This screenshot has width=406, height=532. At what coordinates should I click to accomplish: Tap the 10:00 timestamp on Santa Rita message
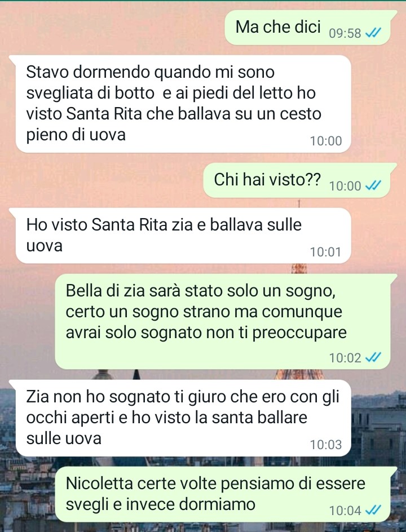click(326, 141)
